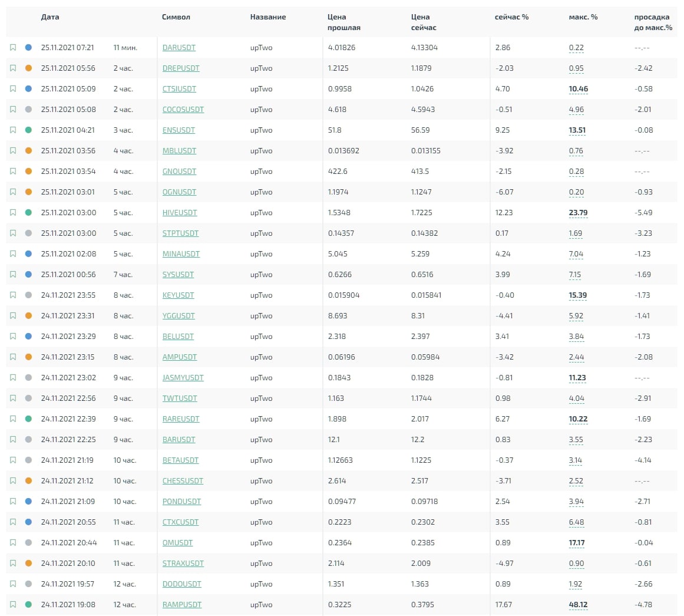Follow the DODOUSDT link

pyautogui.click(x=182, y=584)
